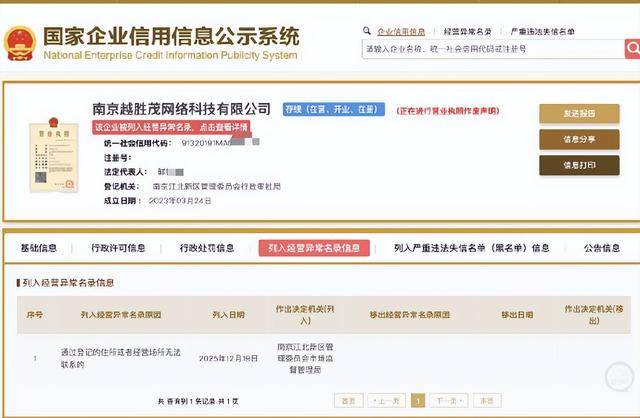Click the enterprise name search input field
The width and height of the screenshot is (640, 418).
(x=490, y=49)
